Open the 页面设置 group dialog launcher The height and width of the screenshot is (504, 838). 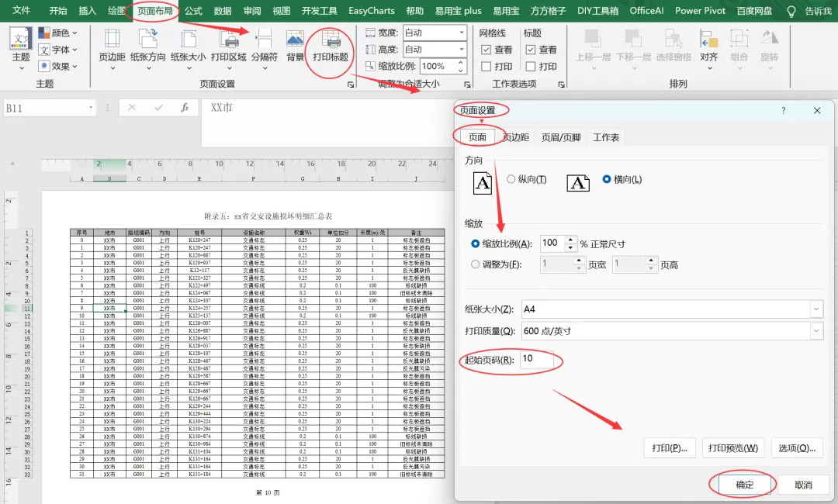coord(351,85)
